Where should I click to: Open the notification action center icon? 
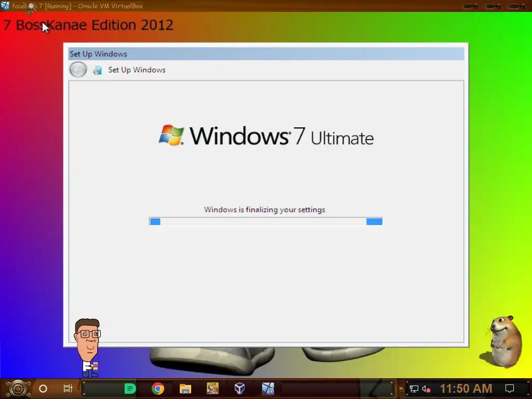[510, 389]
